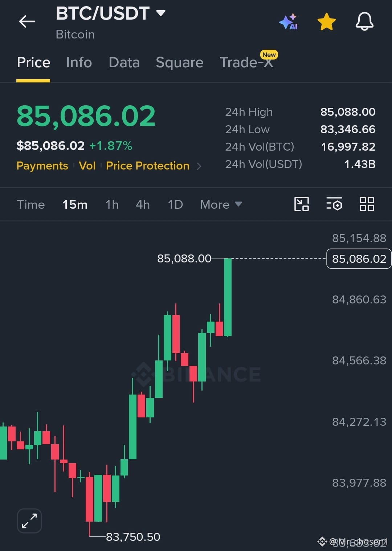The width and height of the screenshot is (392, 551).
Task: Select the 1D chart interval
Action: coord(175,204)
